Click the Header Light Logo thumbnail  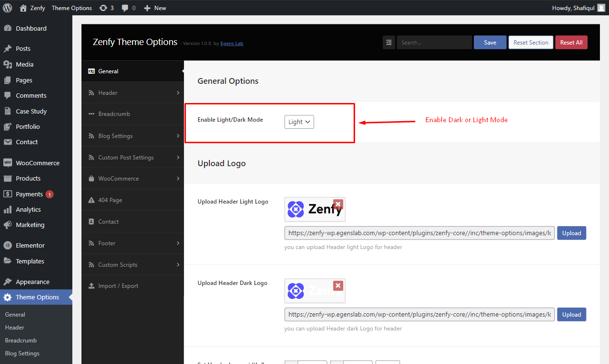point(315,209)
